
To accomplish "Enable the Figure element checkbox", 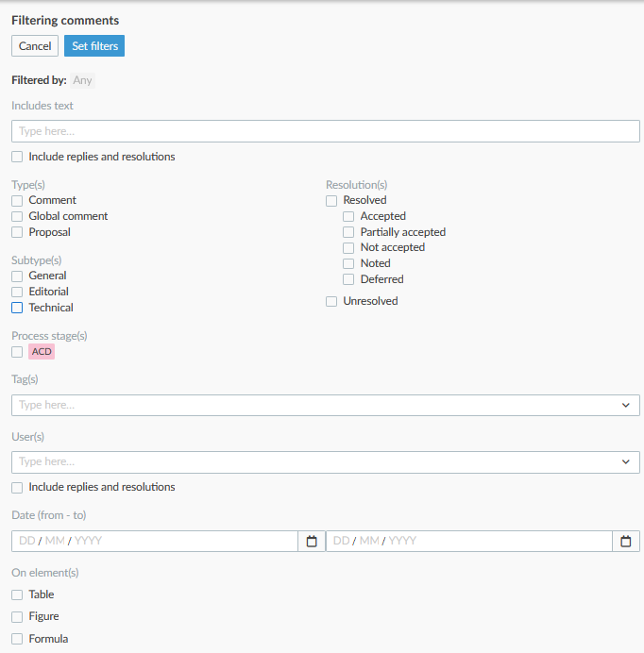I will (x=17, y=617).
